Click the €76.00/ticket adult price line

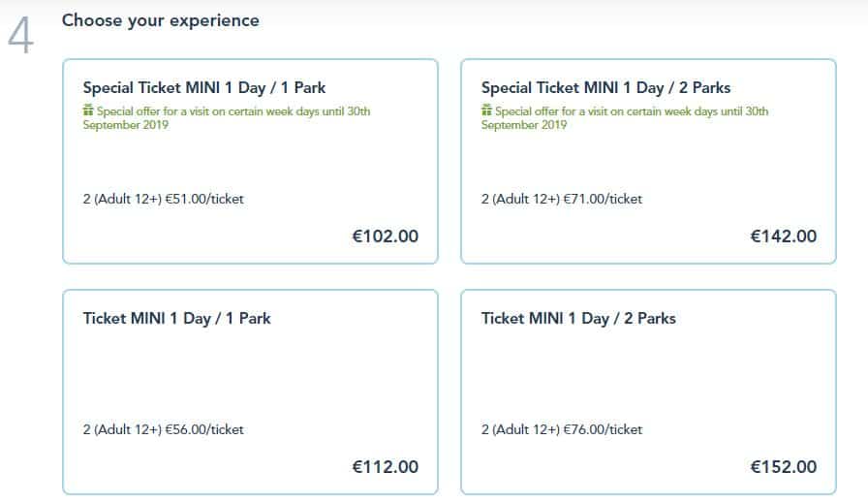[x=562, y=429]
